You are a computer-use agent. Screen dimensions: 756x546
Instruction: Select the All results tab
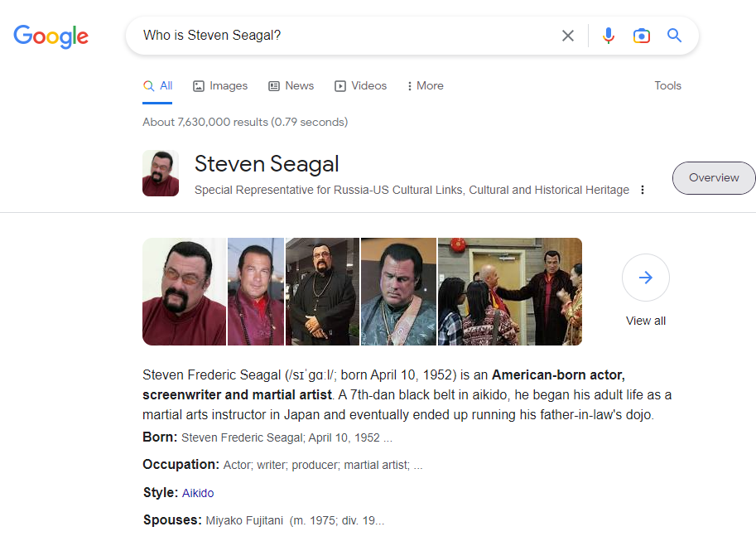point(157,86)
